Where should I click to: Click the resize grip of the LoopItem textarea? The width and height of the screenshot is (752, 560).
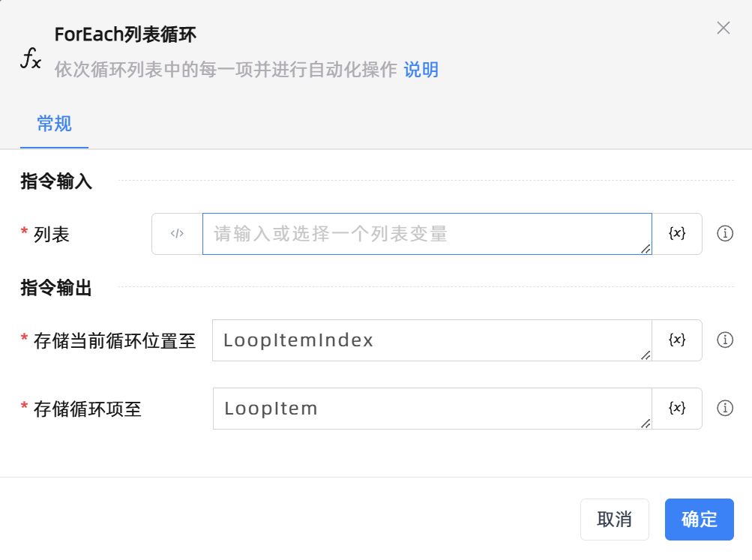[x=646, y=424]
